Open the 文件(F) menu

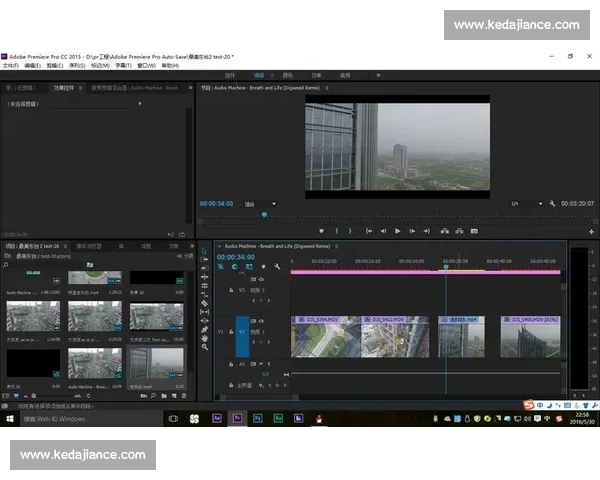tap(11, 65)
